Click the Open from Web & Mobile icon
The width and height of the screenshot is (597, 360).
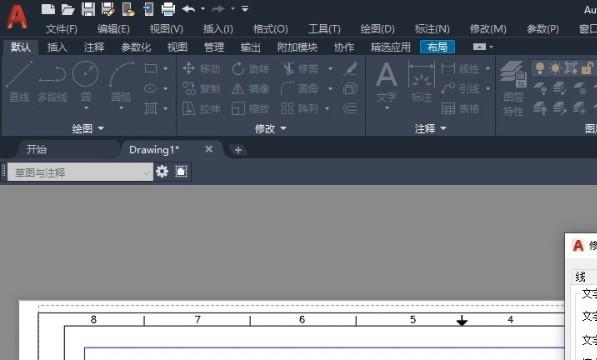coord(128,9)
